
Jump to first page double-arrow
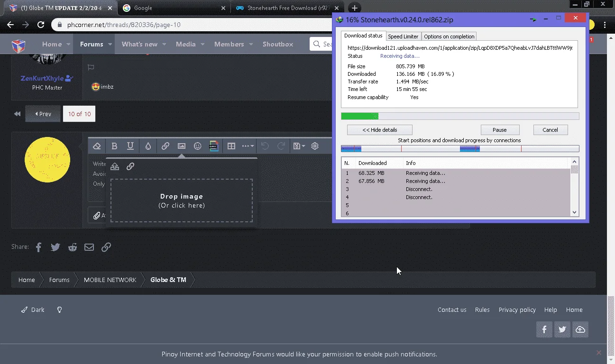pyautogui.click(x=18, y=114)
